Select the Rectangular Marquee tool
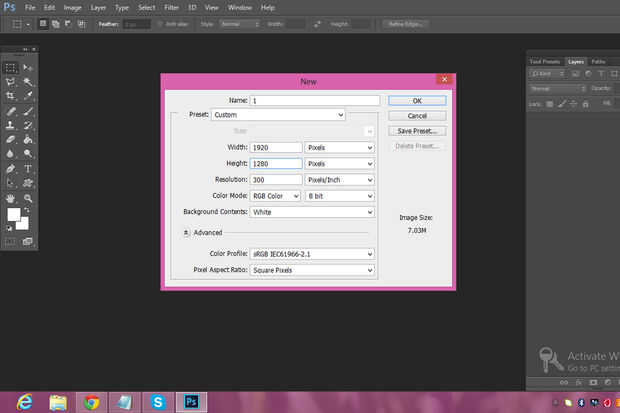This screenshot has width=620, height=413. click(11, 67)
